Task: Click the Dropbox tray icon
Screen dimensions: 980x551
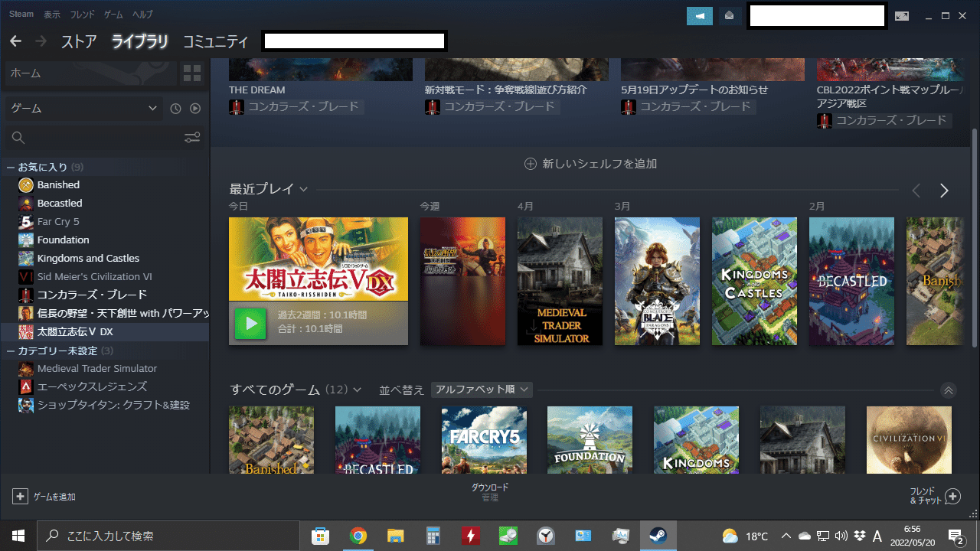Action: [x=859, y=536]
